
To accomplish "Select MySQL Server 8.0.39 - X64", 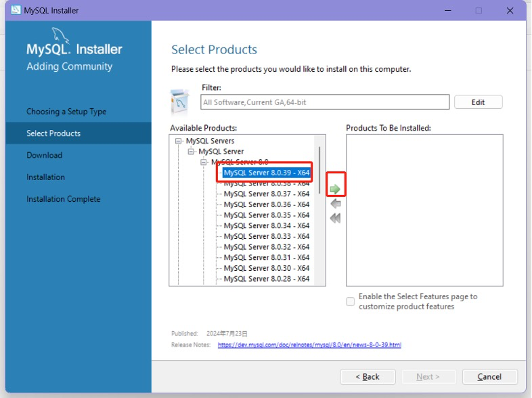I will [266, 173].
